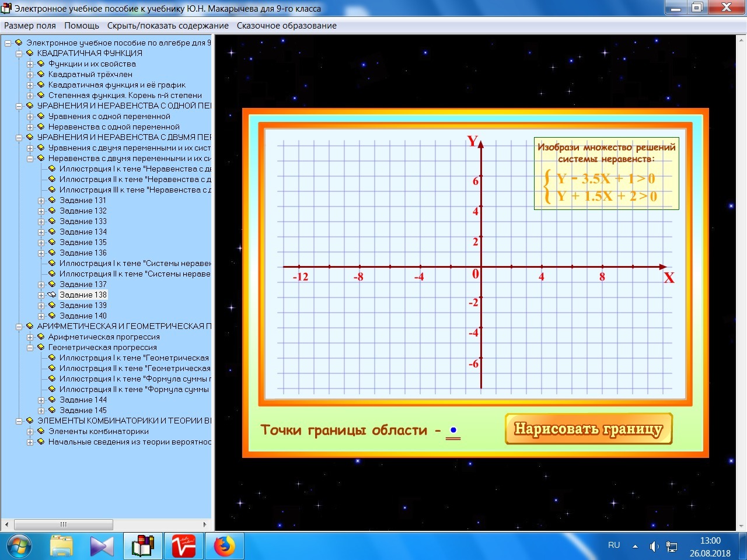Expand Уравнения с одной переменной node
The height and width of the screenshot is (560, 747).
(30, 117)
